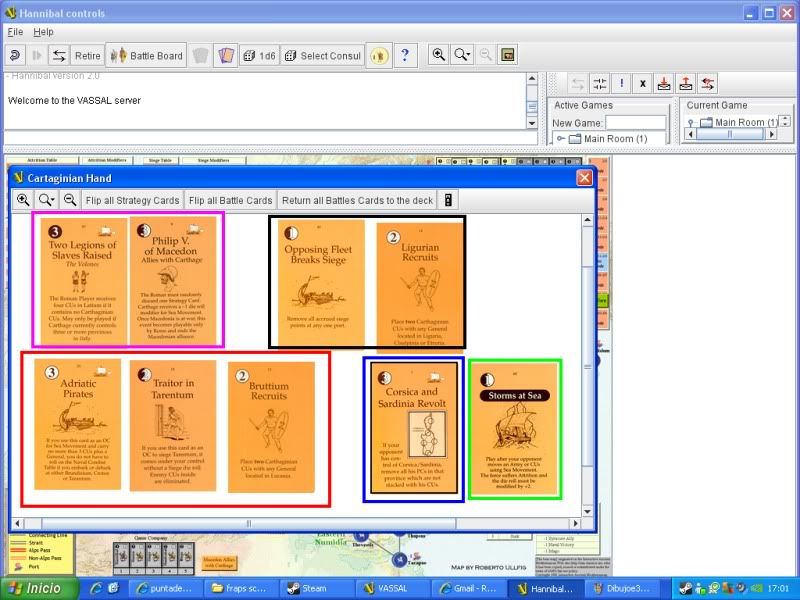Select the Corsica and Sardinia Revolt card
The height and width of the screenshot is (600, 800).
pyautogui.click(x=414, y=428)
